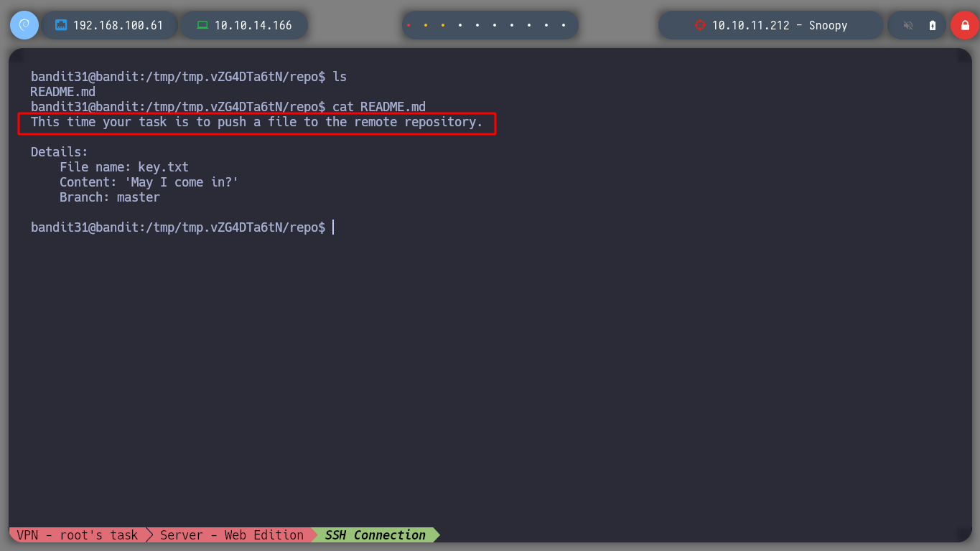This screenshot has height=551, width=980.
Task: Click the terminal cursor at the empty prompt
Action: (333, 227)
